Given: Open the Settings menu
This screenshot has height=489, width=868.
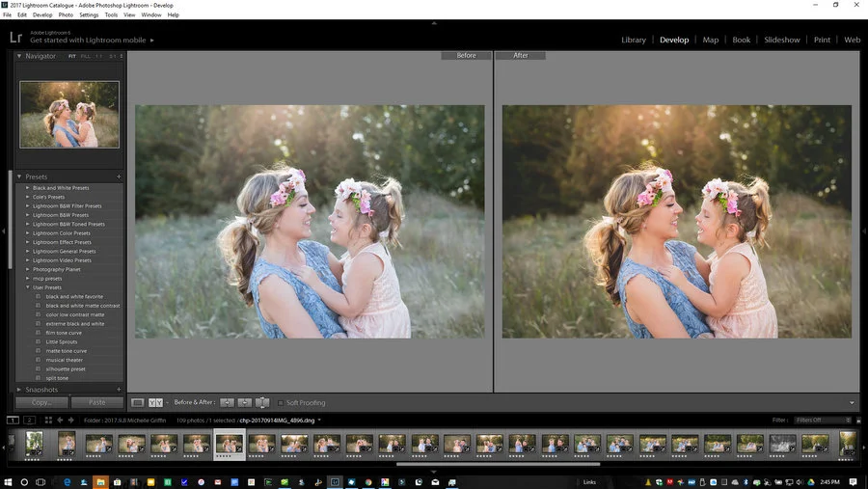Looking at the screenshot, I should click(89, 15).
